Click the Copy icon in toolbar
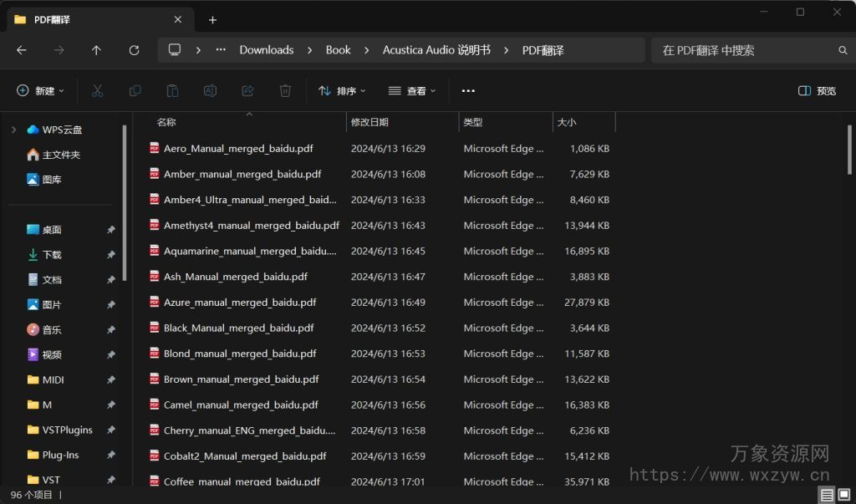Viewport: 856px width, 504px height. pyautogui.click(x=135, y=90)
